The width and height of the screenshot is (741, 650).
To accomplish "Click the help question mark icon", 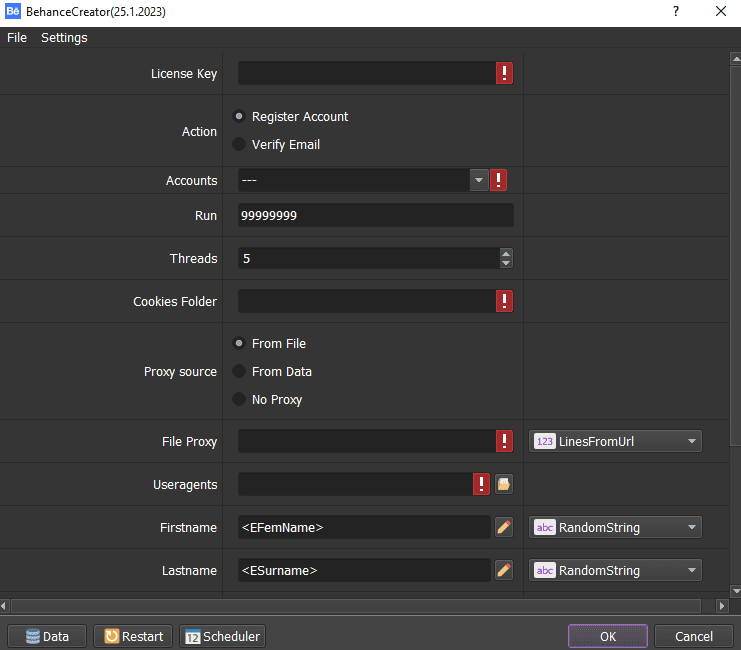I will coord(676,11).
